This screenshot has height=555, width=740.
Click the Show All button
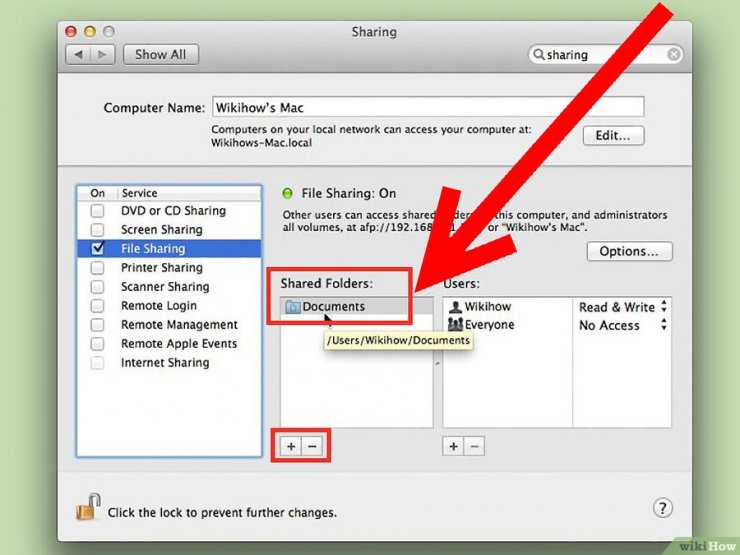click(x=161, y=55)
